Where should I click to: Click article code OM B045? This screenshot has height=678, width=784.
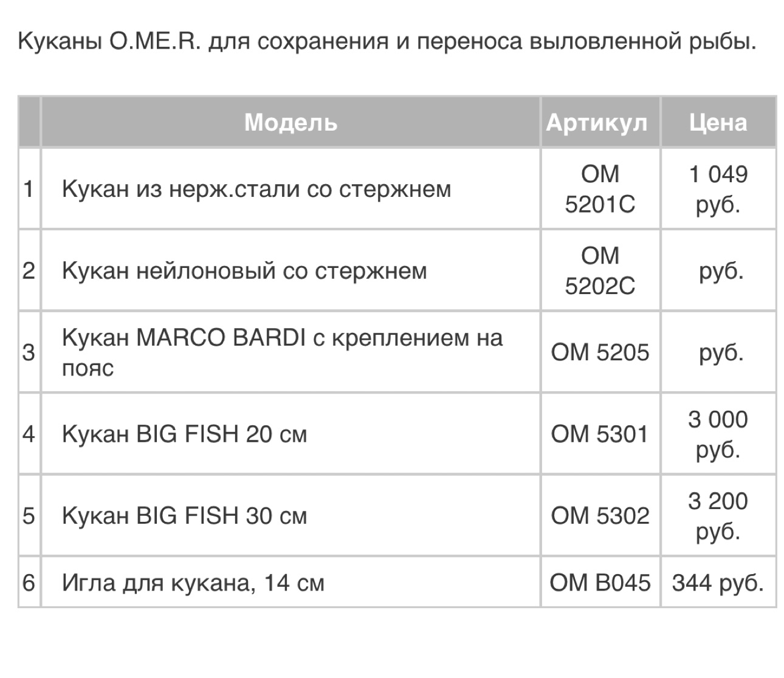pyautogui.click(x=599, y=583)
